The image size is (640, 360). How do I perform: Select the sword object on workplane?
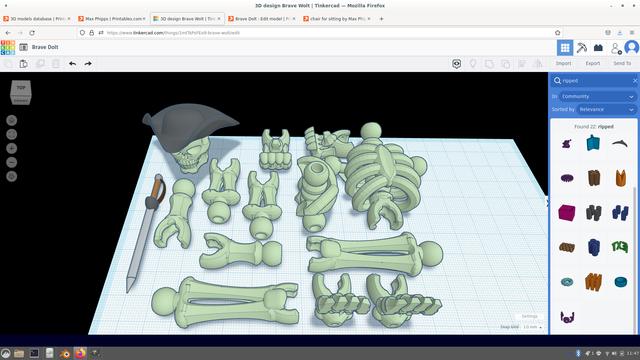(x=145, y=233)
